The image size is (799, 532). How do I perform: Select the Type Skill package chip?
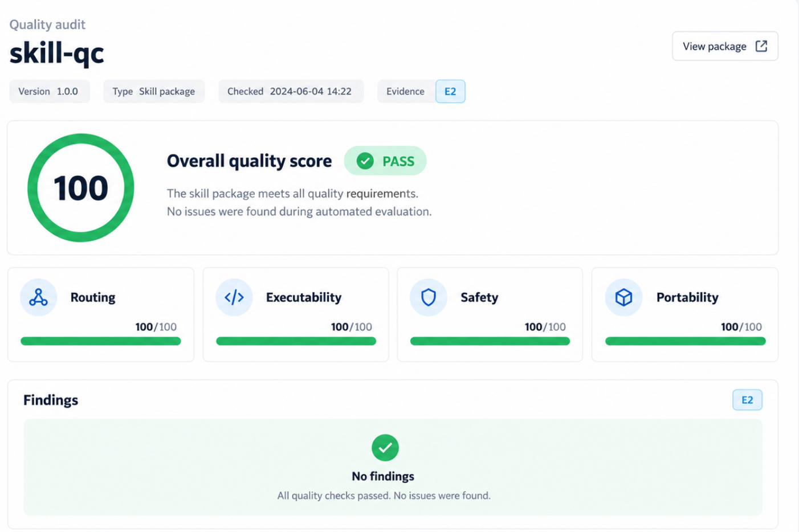coord(154,91)
